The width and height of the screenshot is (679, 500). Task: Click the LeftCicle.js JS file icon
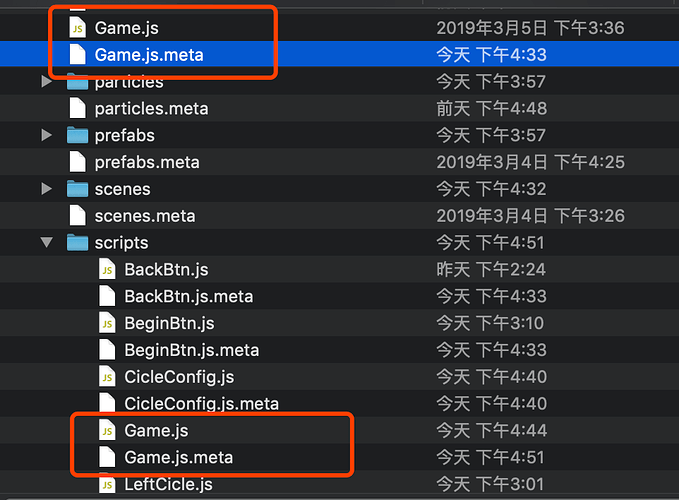[107, 485]
